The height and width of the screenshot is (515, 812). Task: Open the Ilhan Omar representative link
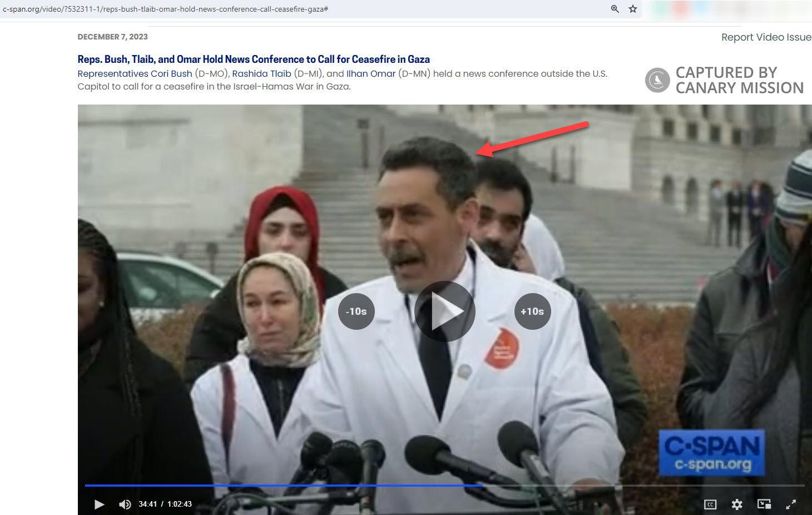tap(371, 73)
